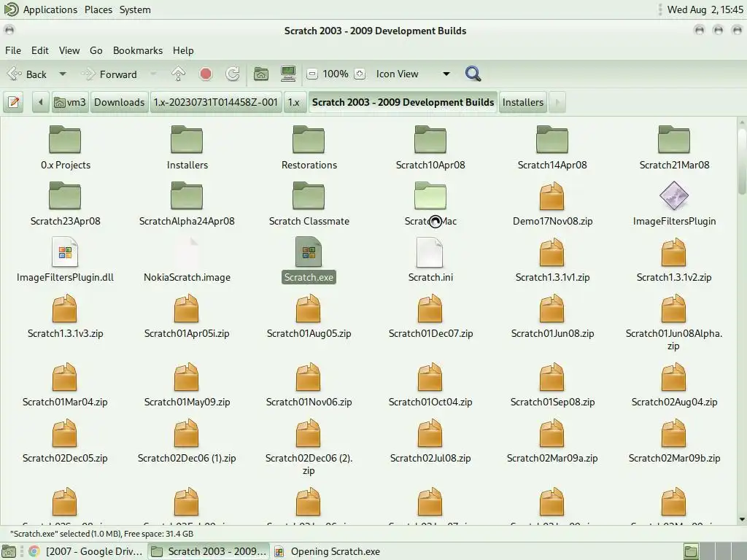Open the Computer location icon
Viewport: 747px width, 560px height.
(287, 74)
